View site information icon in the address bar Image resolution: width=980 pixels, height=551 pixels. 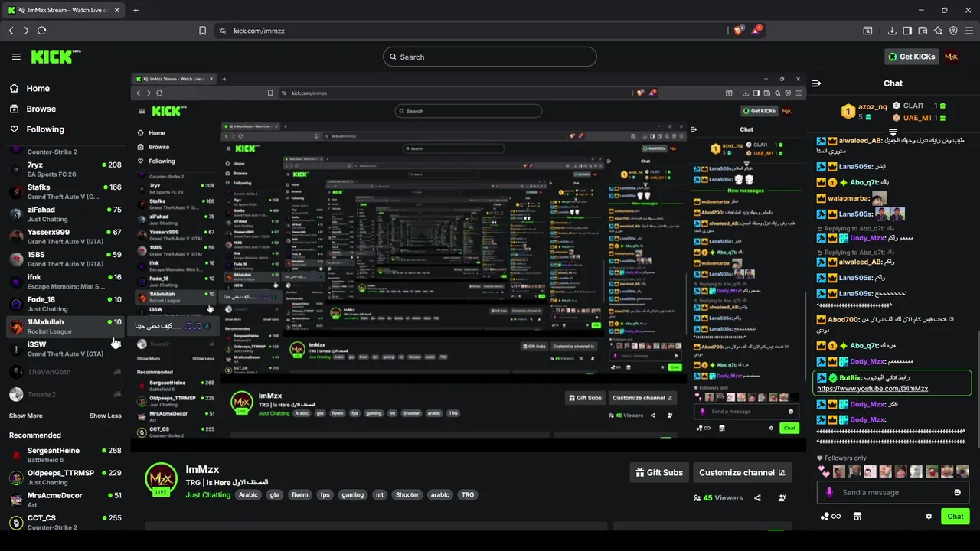(222, 31)
